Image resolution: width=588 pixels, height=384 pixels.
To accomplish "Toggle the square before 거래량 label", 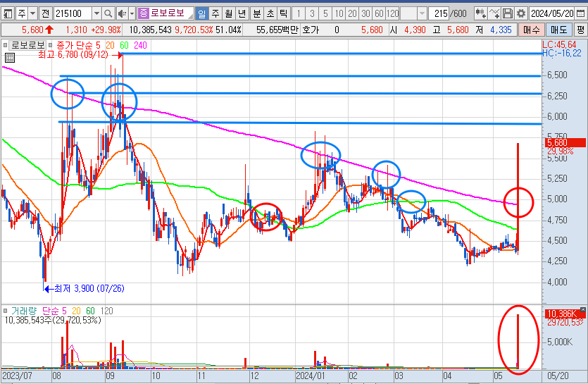I will (5, 311).
